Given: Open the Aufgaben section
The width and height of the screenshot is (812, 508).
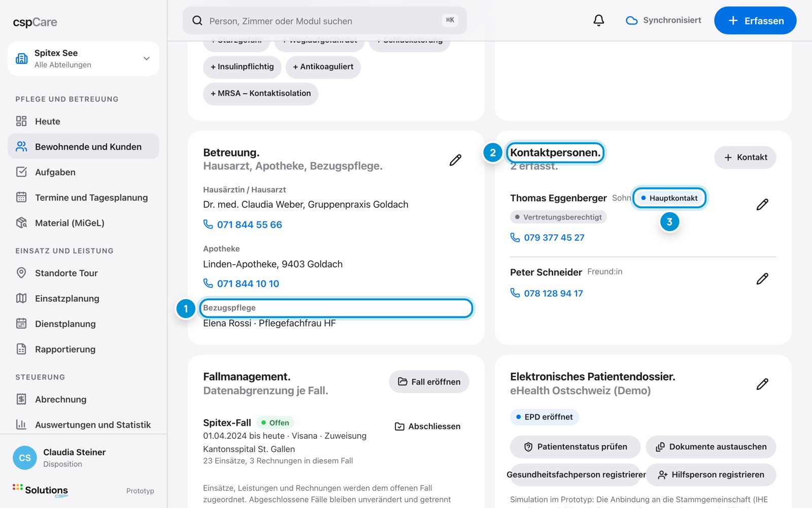Looking at the screenshot, I should pyautogui.click(x=83, y=172).
